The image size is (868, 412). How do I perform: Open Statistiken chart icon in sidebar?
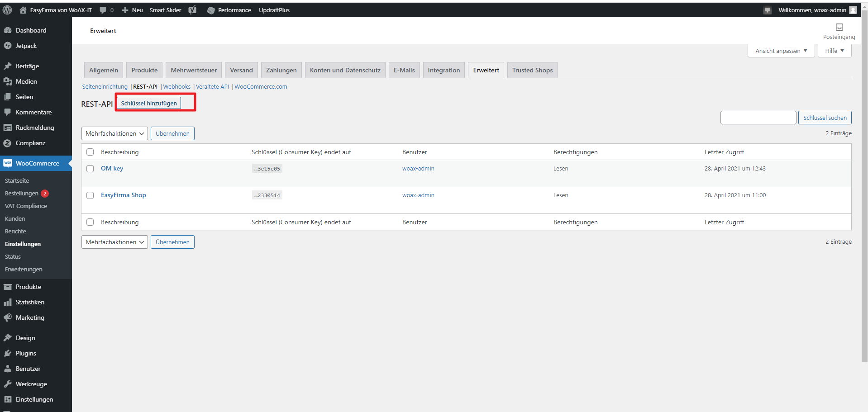(8, 302)
